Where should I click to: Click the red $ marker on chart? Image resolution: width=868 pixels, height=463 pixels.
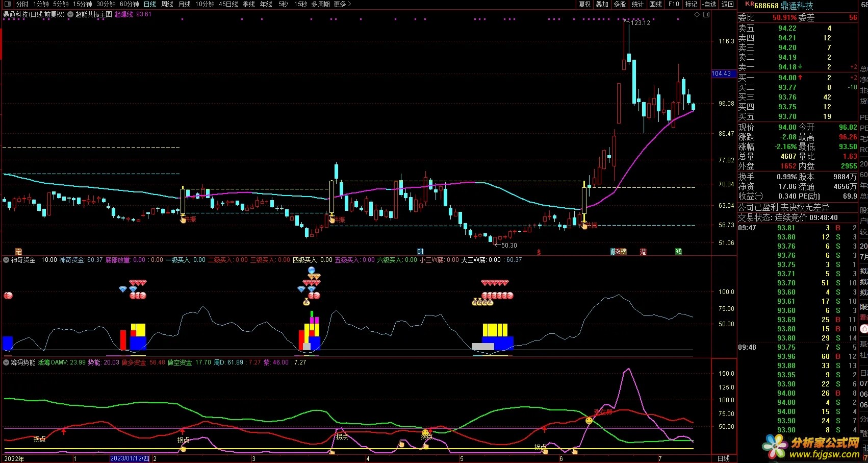point(539,252)
